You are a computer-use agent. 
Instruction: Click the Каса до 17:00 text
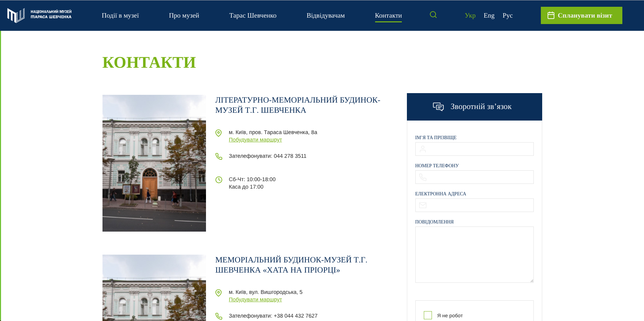[x=246, y=187]
